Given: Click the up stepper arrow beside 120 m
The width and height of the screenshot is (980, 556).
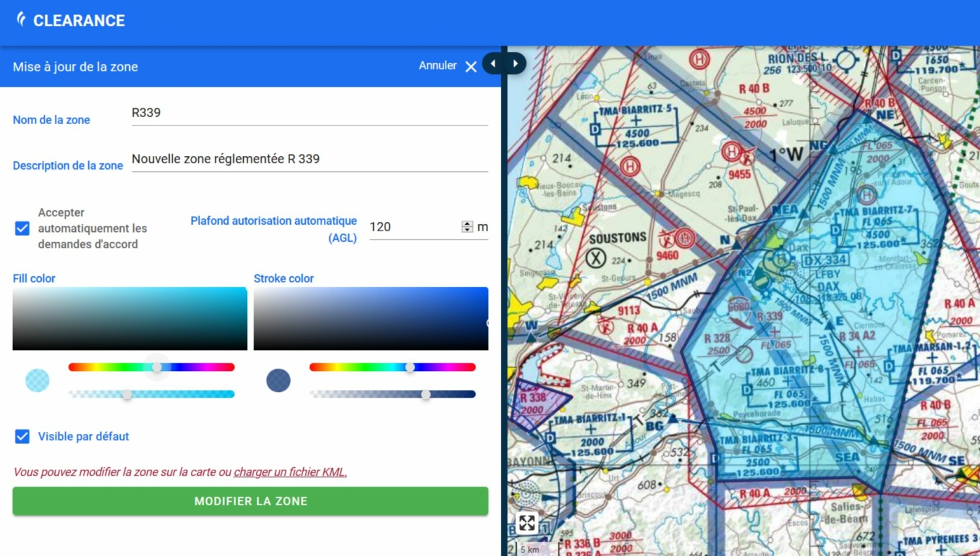Looking at the screenshot, I should click(x=466, y=223).
